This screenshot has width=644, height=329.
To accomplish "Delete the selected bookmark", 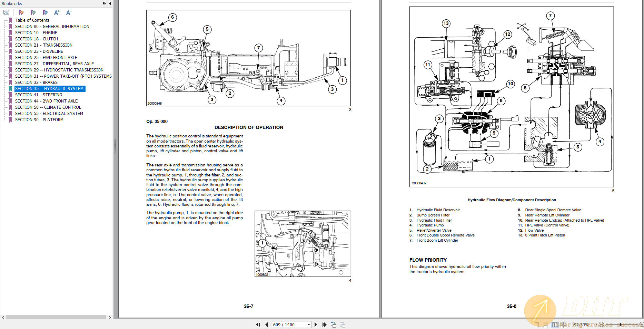I will pos(21,12).
